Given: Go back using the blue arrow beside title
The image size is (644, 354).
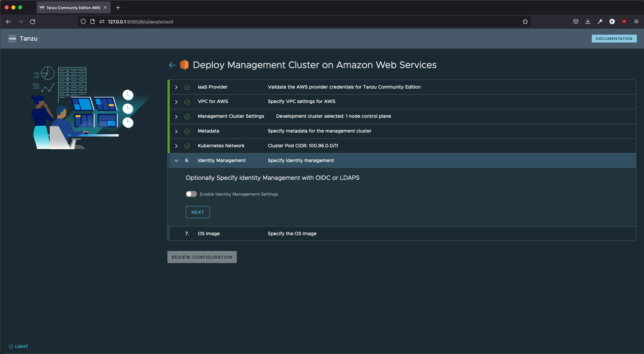Looking at the screenshot, I should coord(172,65).
